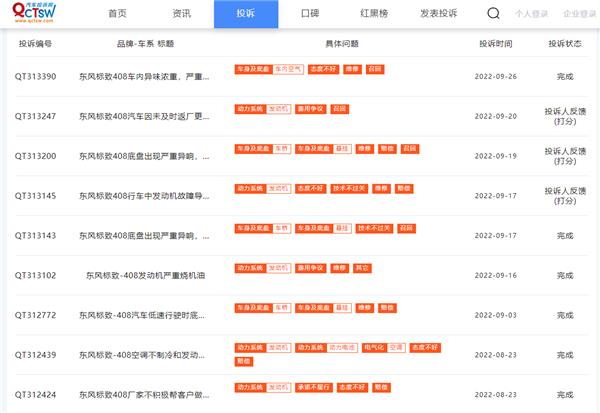Click the 悬挂 tag in row QT313200
The image size is (600, 413).
pyautogui.click(x=342, y=149)
